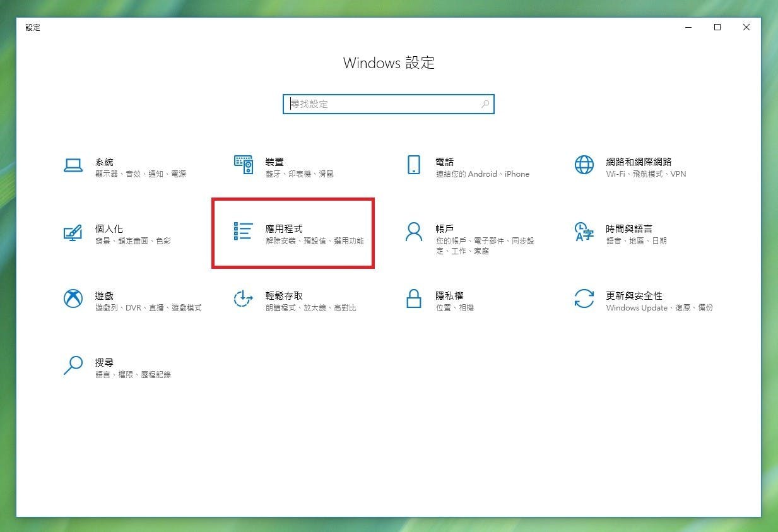778x532 pixels.
Task: Click the 應用程式 list icon
Action: pos(244,232)
